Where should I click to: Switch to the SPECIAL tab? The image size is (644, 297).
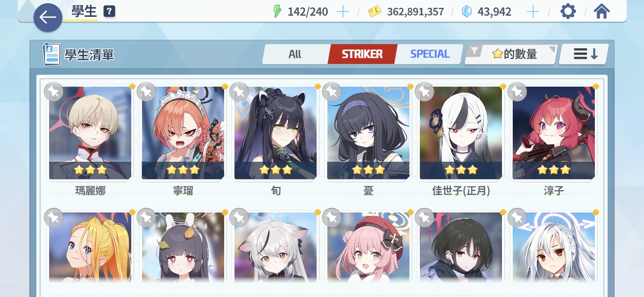point(430,54)
